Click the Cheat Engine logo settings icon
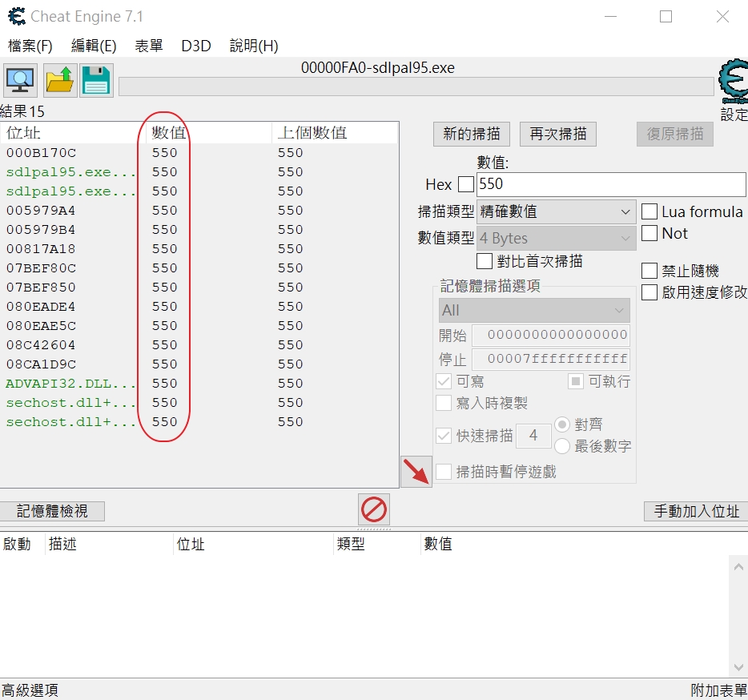The image size is (748, 700). 734,81
